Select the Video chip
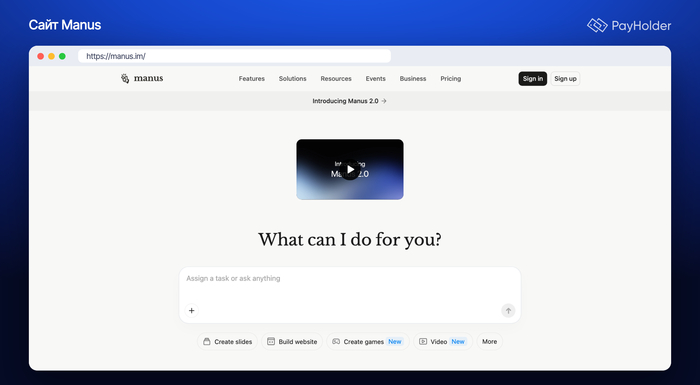 click(443, 342)
